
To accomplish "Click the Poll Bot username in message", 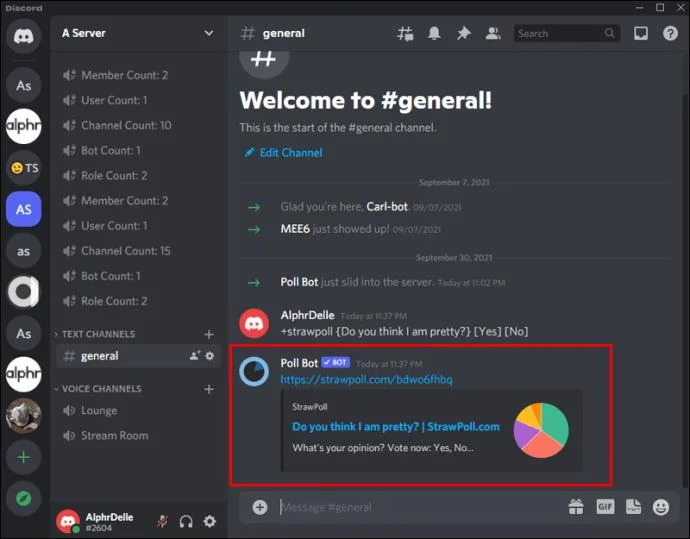I will pyautogui.click(x=299, y=363).
